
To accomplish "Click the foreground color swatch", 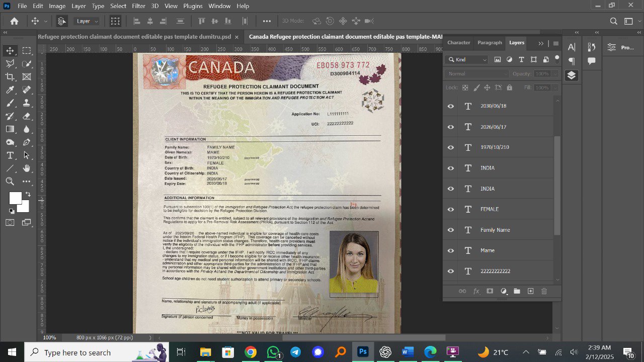I will [15, 198].
